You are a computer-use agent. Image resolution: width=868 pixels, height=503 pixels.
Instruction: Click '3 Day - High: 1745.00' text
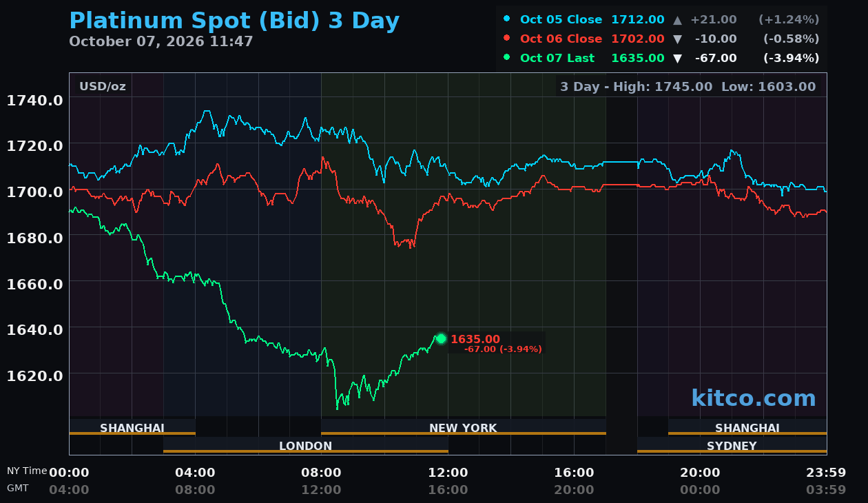tap(636, 87)
